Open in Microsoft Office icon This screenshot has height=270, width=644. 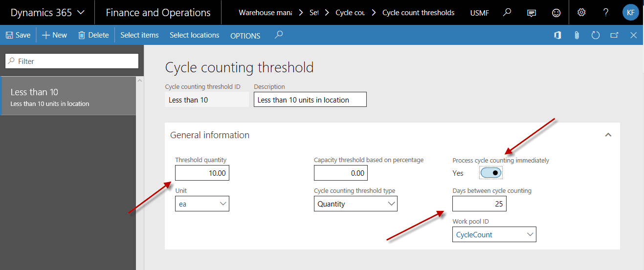pos(557,35)
